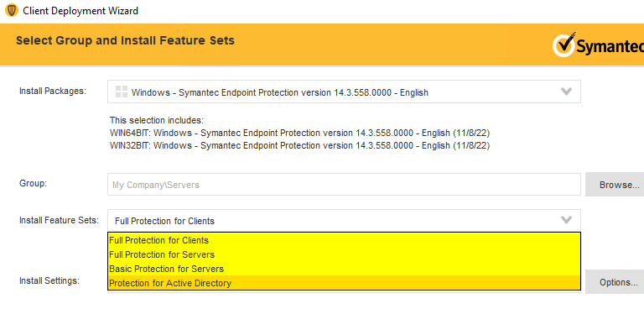Image resolution: width=644 pixels, height=309 pixels.
Task: Open the install settings Options... button
Action: [615, 282]
